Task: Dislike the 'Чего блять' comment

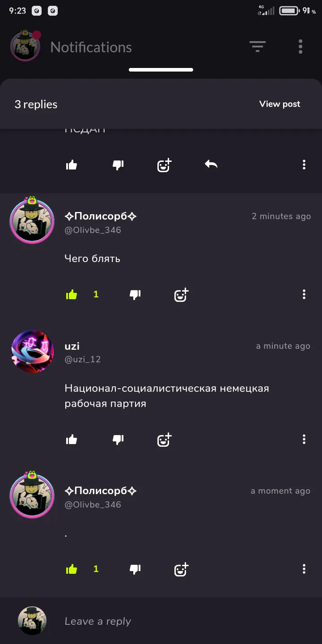Action: (135, 295)
